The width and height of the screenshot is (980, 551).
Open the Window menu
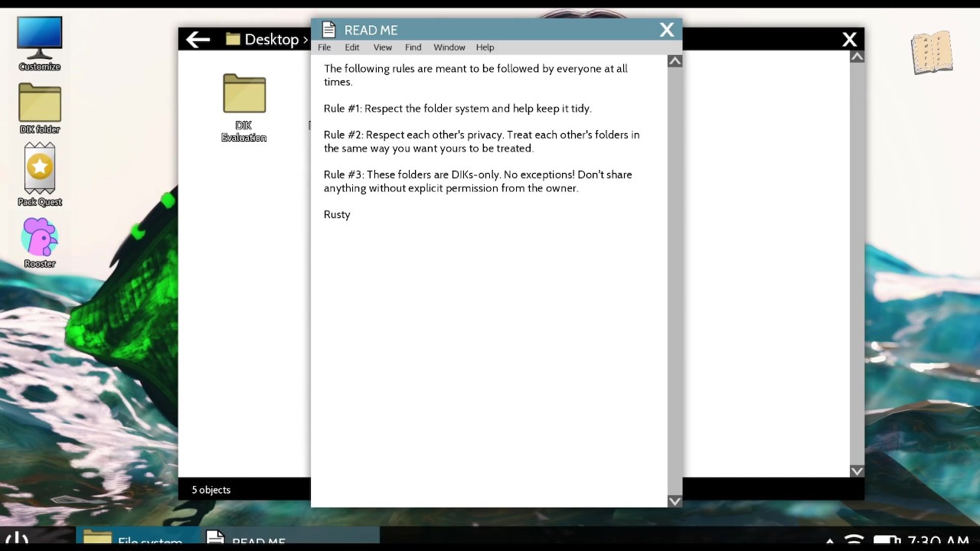point(449,47)
